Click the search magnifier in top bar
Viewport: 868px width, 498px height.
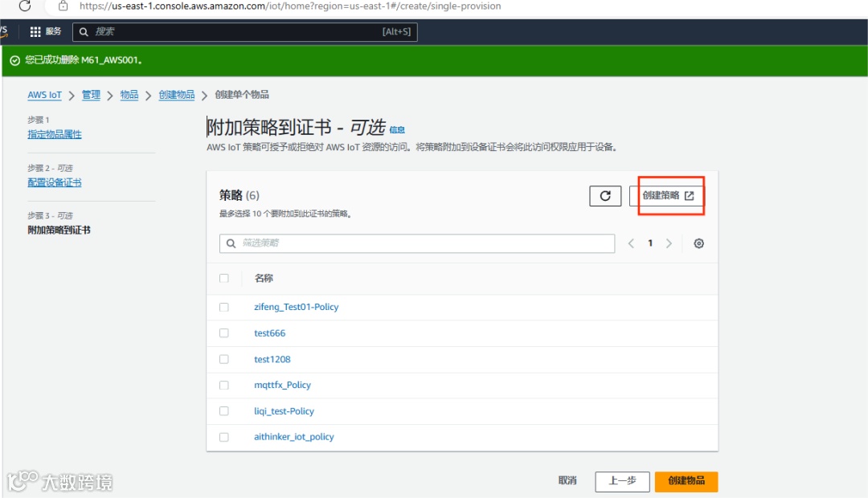click(x=84, y=32)
